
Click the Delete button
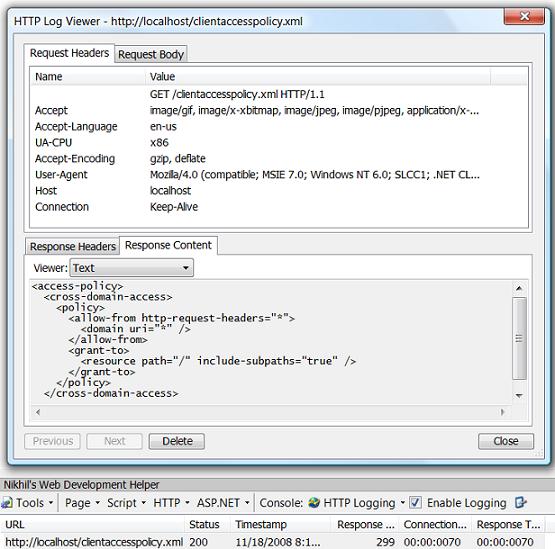point(177,441)
